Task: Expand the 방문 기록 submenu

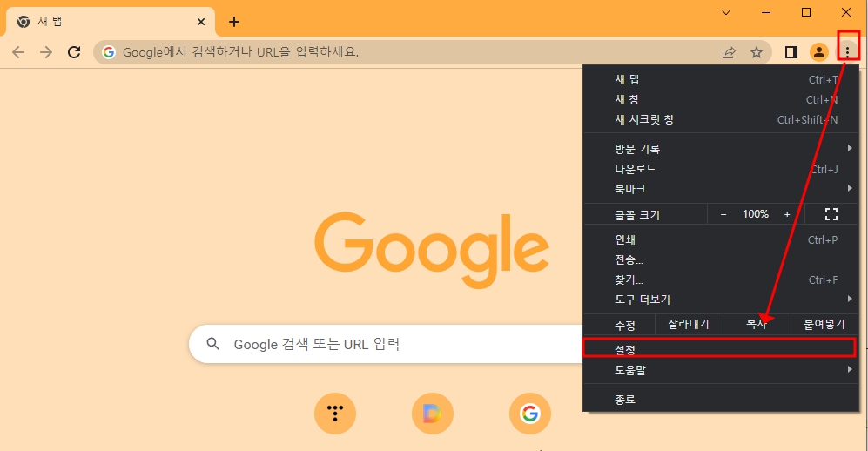Action: click(721, 148)
